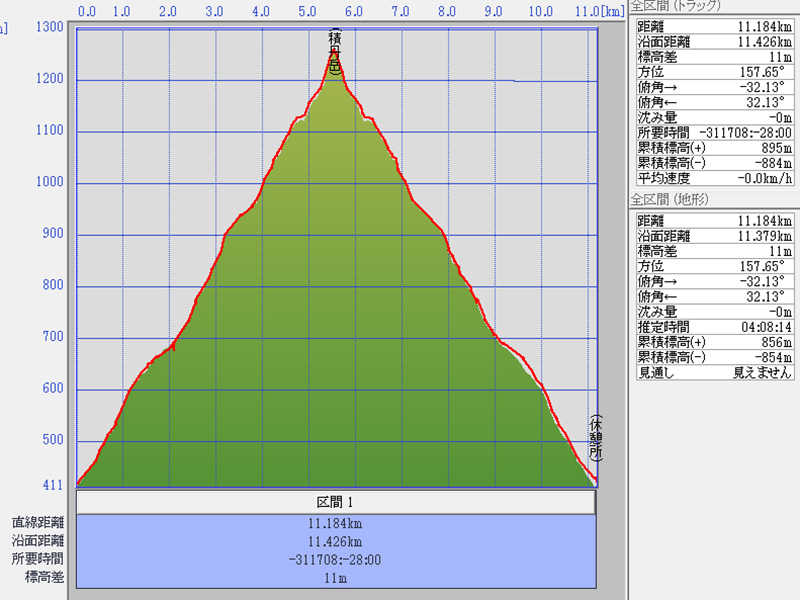This screenshot has height=600, width=800.
Task: Click the 1000 label on elevation axis
Action: point(49,183)
